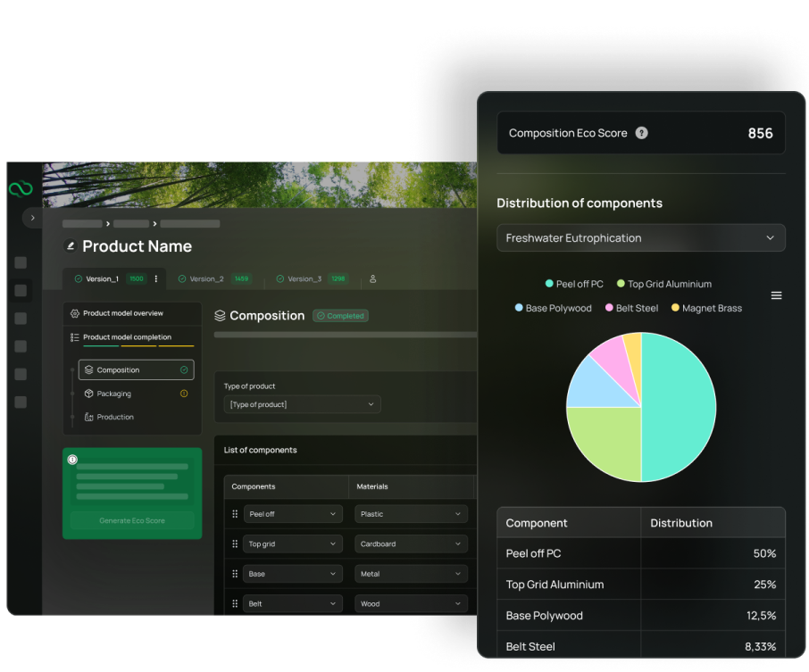Click the Generate Eco Score button
This screenshot has width=809, height=672.
click(x=132, y=520)
